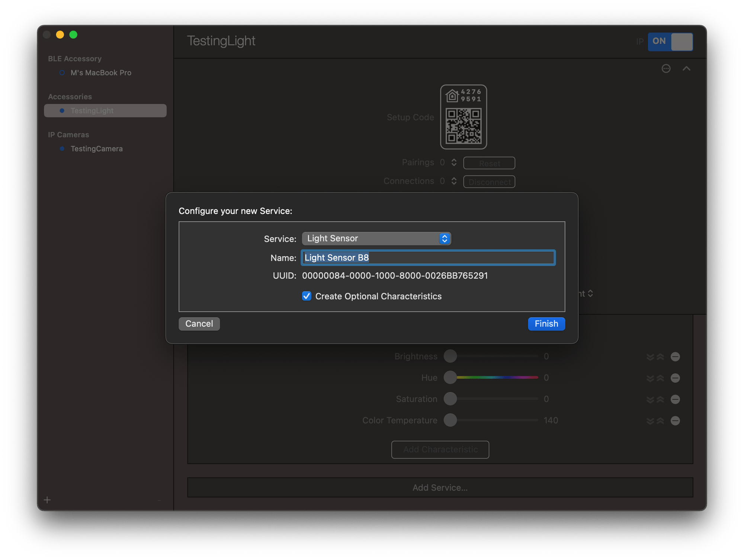Image resolution: width=744 pixels, height=560 pixels.
Task: Click the double-up chevron beside Color Temperature
Action: coord(660,421)
